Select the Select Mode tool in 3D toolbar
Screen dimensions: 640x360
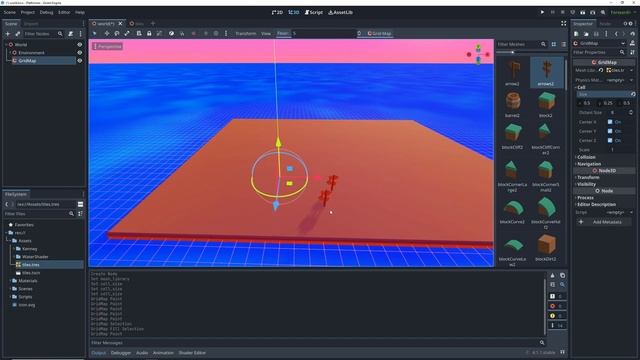(95, 33)
